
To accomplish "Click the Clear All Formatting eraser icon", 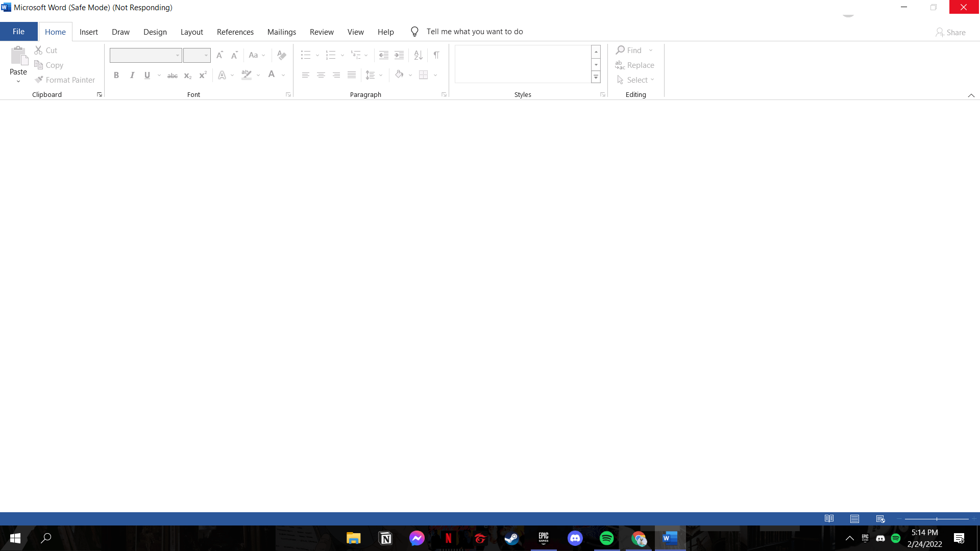I will pyautogui.click(x=282, y=55).
